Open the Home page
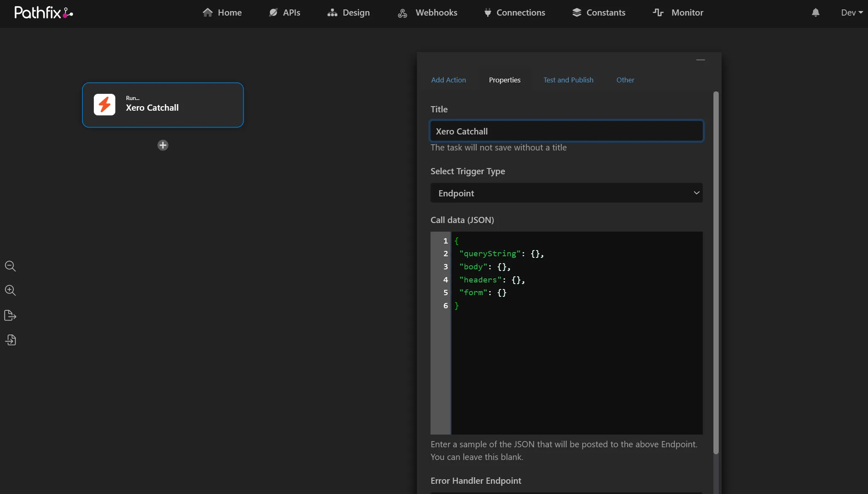Viewport: 868px width, 494px height. (222, 13)
